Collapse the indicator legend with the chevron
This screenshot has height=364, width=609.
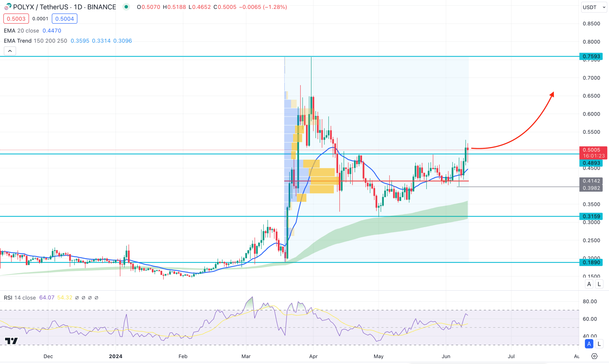coord(10,51)
